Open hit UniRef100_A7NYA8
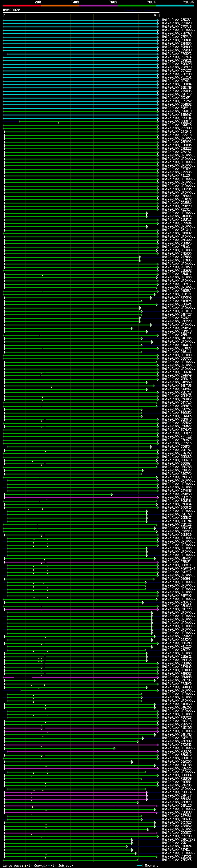The width and height of the screenshot is (197, 868). tap(177, 33)
